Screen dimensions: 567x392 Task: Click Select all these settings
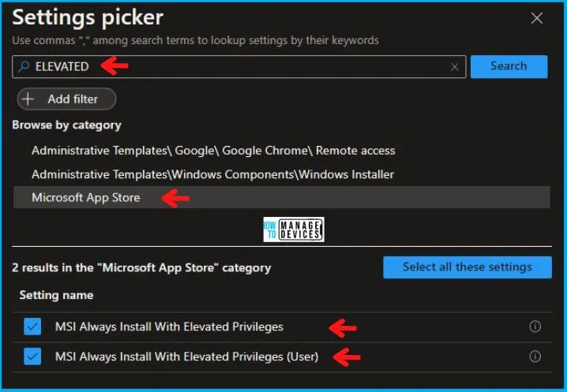467,267
